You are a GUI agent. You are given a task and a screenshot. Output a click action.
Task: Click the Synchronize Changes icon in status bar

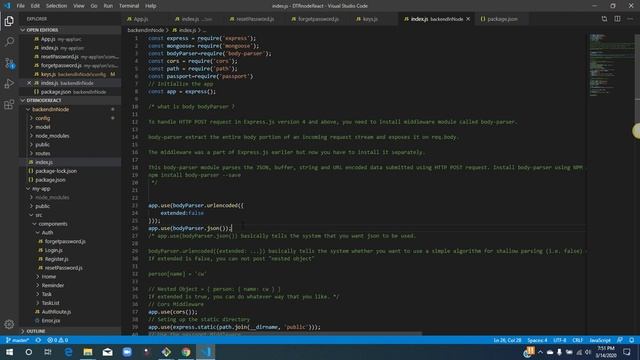(38, 340)
